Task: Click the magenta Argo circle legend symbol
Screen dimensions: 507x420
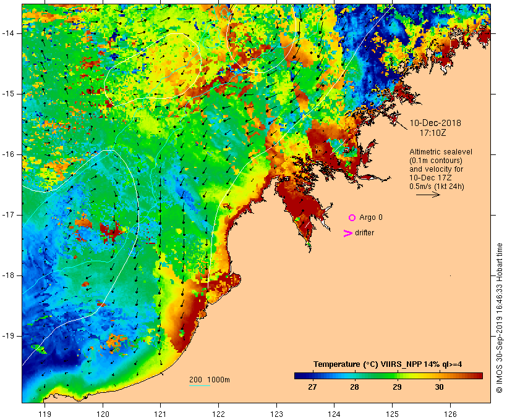Action: (352, 218)
